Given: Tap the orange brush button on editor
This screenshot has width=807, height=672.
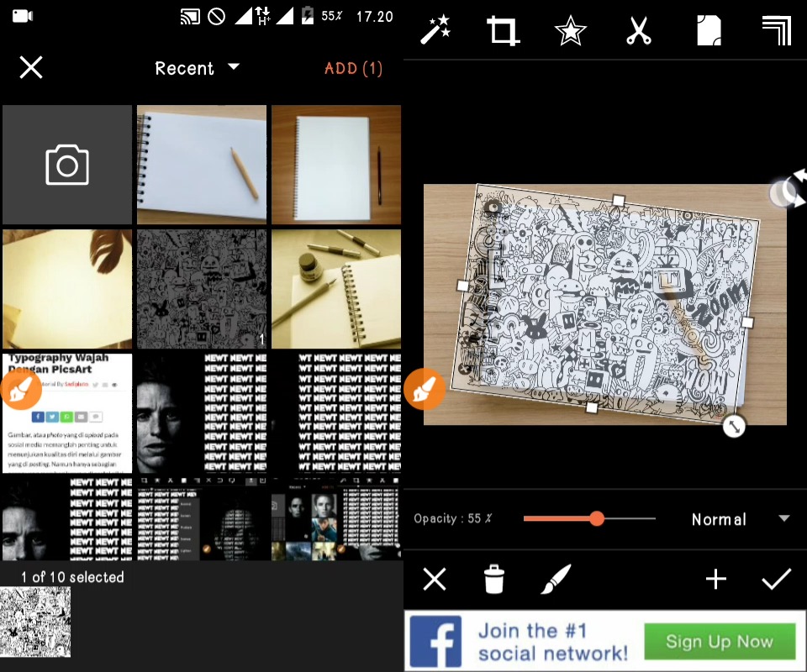Looking at the screenshot, I should pos(424,389).
